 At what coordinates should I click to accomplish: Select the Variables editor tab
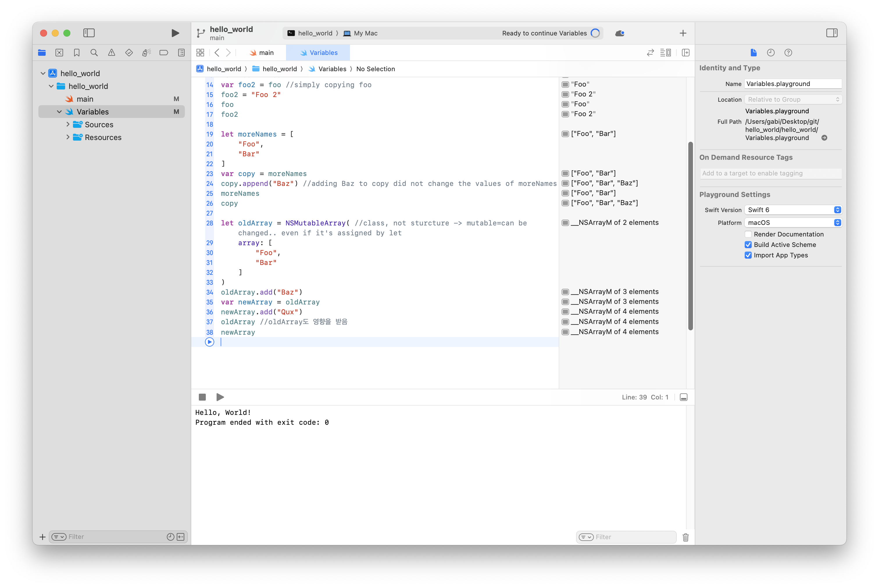319,53
